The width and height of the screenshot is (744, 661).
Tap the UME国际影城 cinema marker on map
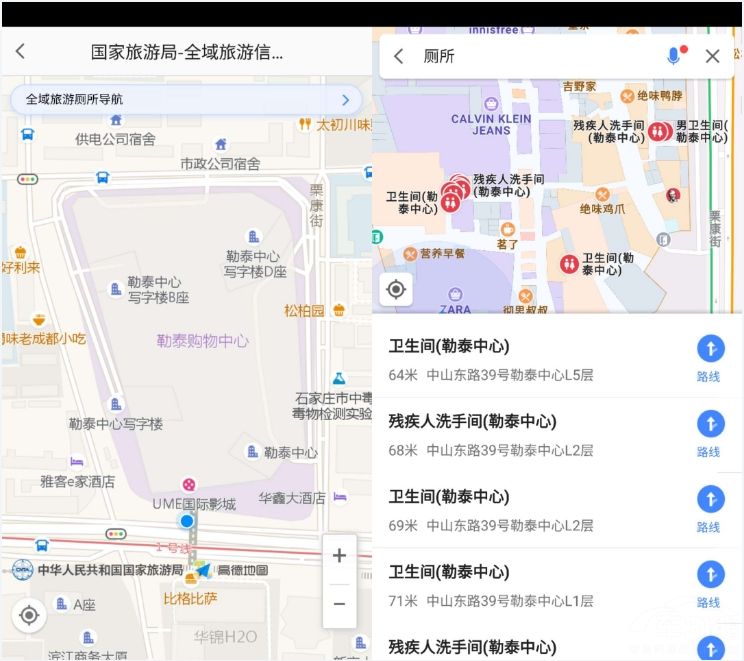pos(188,485)
